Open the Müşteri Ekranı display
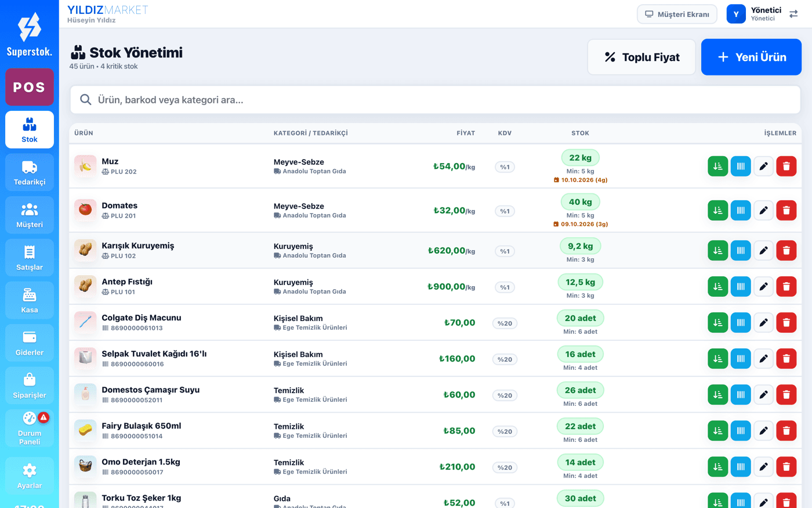Screen dimensions: 812x508 pos(677,14)
